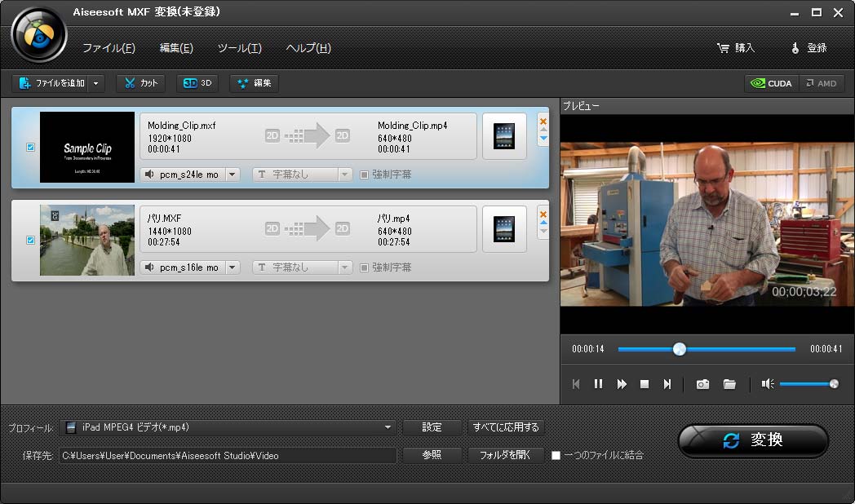Click the snapshot camera icon

coord(702,384)
